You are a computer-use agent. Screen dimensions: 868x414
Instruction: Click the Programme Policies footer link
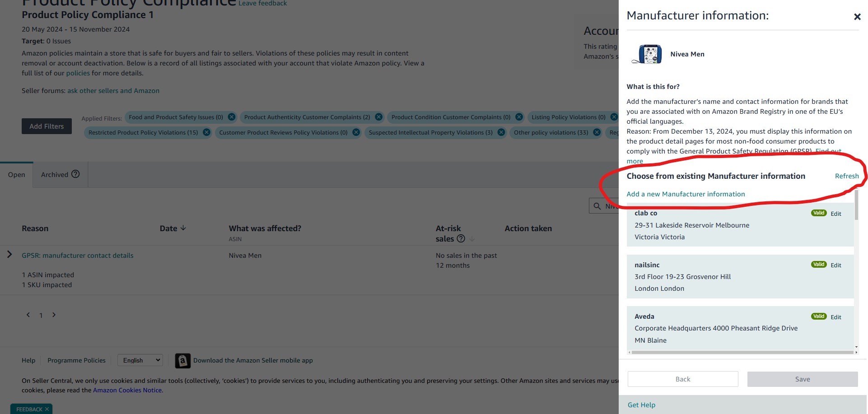point(76,360)
